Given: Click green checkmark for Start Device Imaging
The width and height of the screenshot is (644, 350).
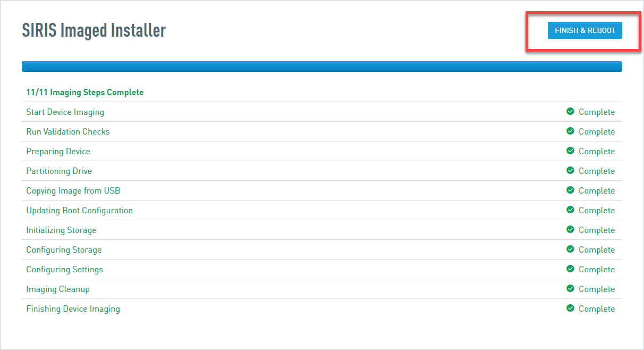Looking at the screenshot, I should (x=570, y=112).
